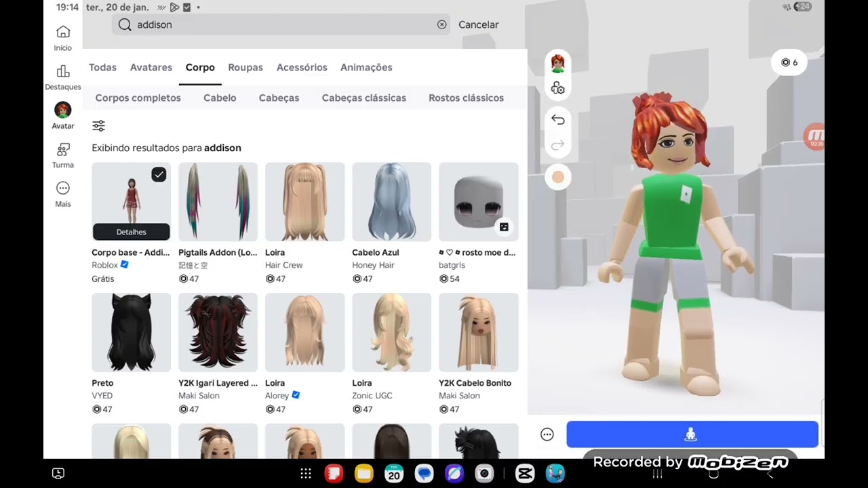
Task: Choose Cabeças clássicas subcategory
Action: click(x=364, y=98)
